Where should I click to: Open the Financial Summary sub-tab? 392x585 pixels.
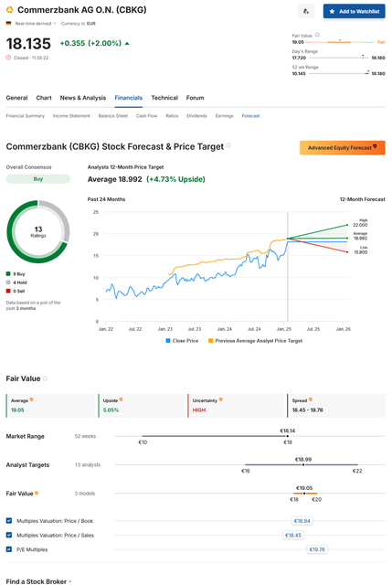pyautogui.click(x=25, y=116)
